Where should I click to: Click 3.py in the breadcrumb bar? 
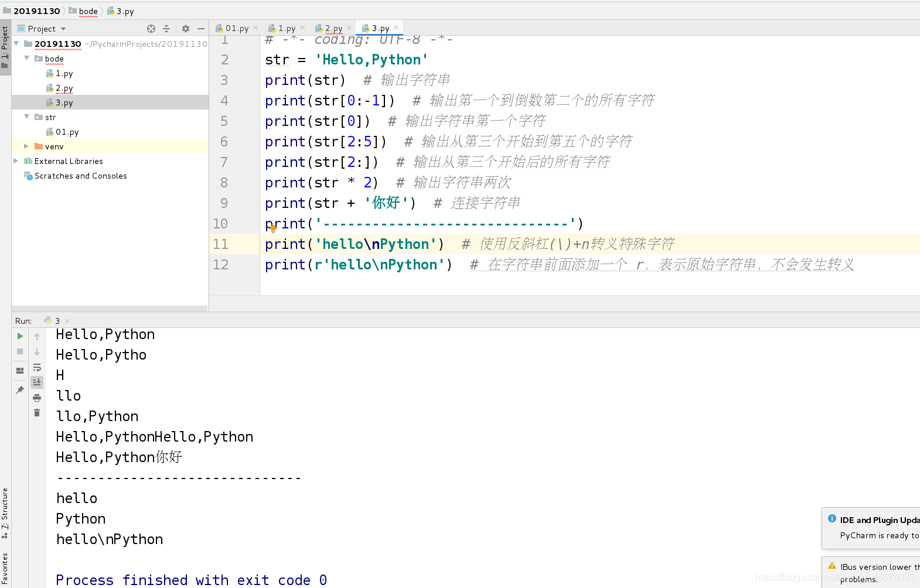[x=121, y=11]
